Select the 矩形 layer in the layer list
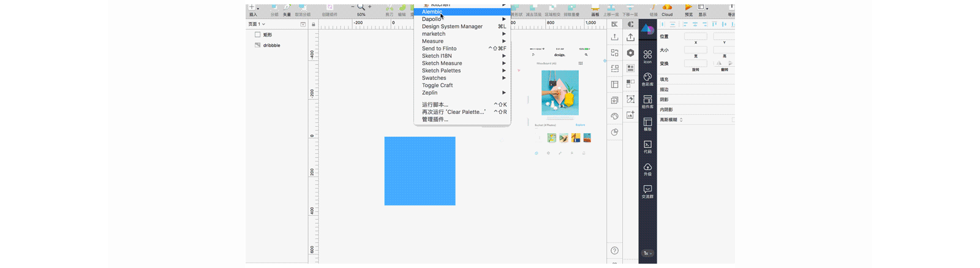This screenshot has height=268, width=980. click(x=277, y=35)
